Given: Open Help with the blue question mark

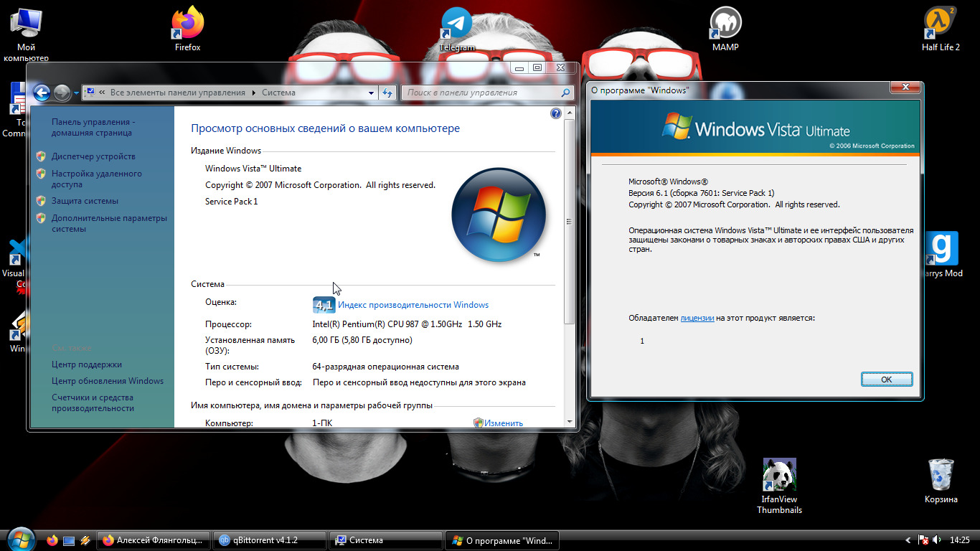Looking at the screenshot, I should click(x=555, y=113).
